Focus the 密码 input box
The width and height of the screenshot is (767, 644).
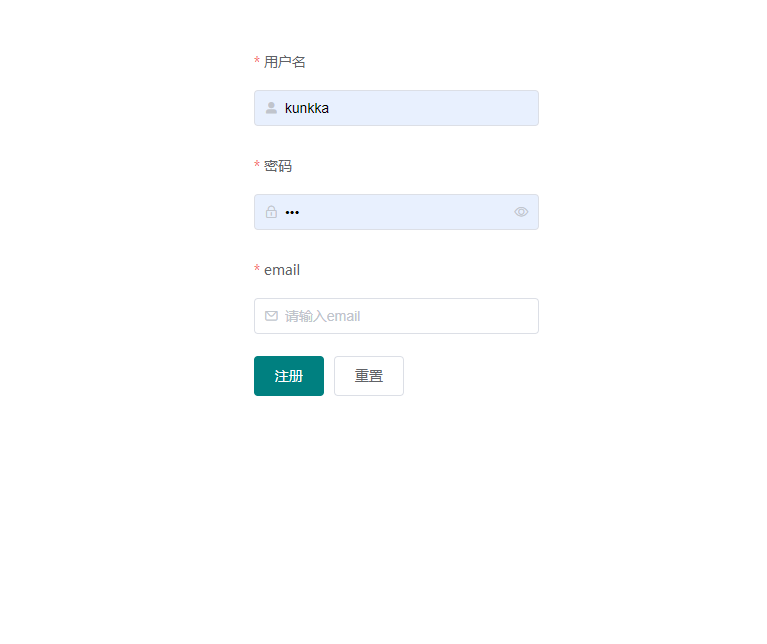396,212
